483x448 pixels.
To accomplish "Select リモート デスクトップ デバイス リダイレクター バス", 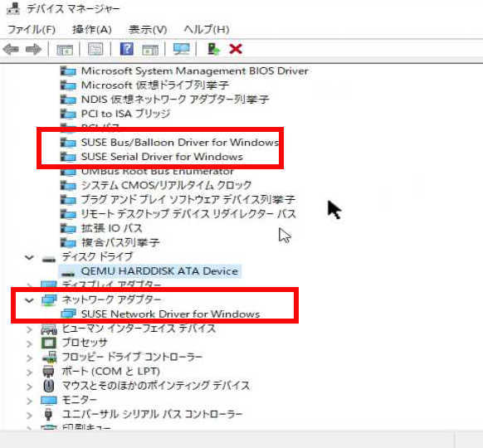I will pos(188,214).
